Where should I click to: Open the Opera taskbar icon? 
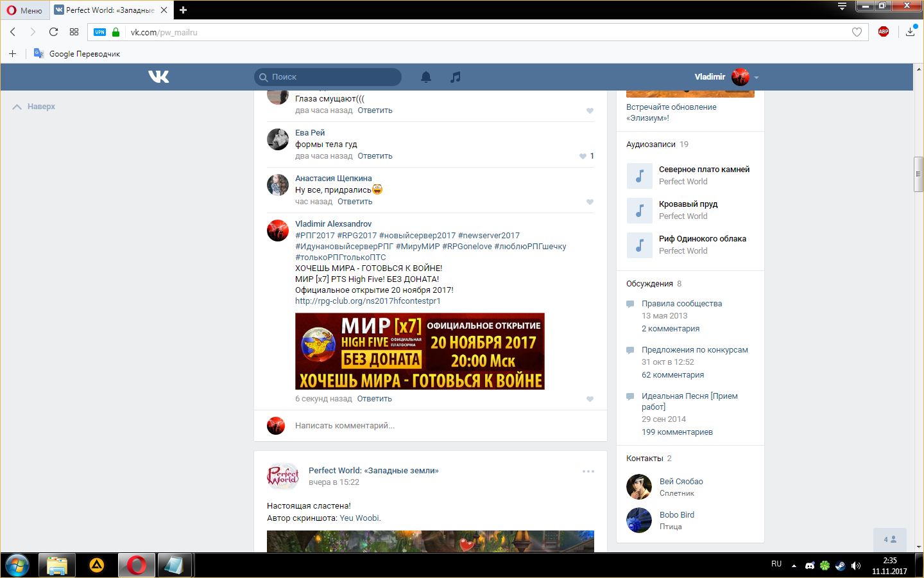[x=136, y=565]
